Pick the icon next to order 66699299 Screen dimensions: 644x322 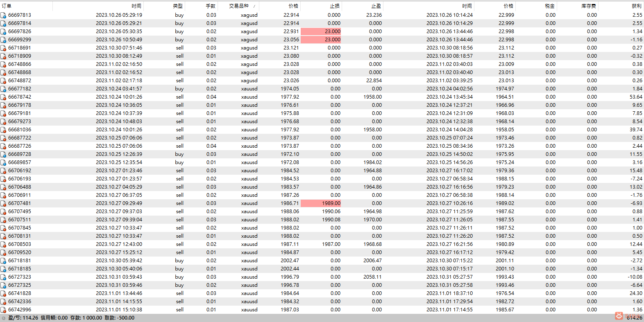pos(3,40)
